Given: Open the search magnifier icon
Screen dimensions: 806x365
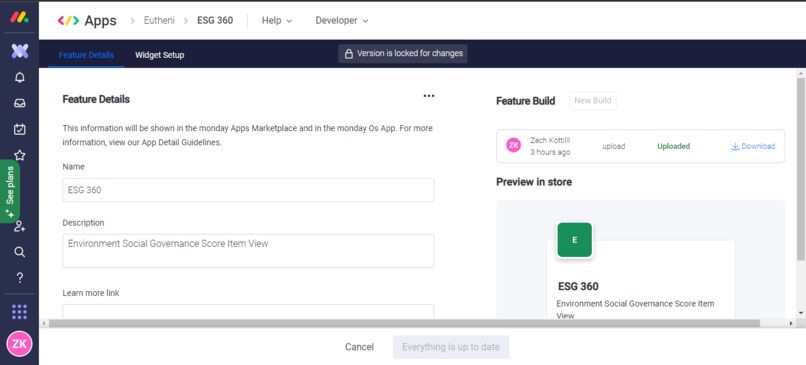Looking at the screenshot, I should point(20,252).
